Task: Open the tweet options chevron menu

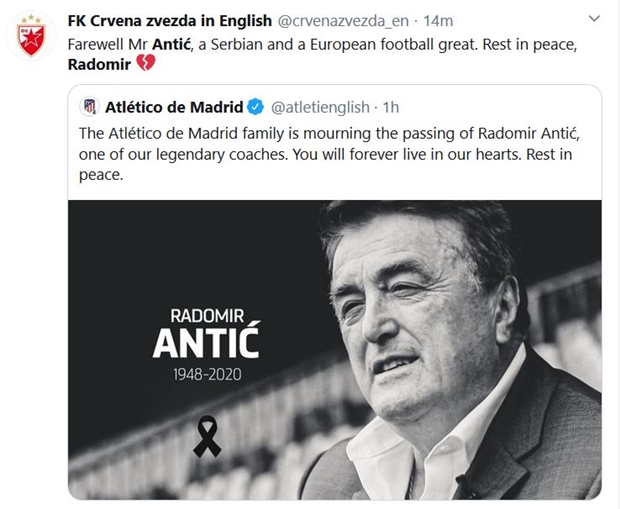Action: click(595, 19)
